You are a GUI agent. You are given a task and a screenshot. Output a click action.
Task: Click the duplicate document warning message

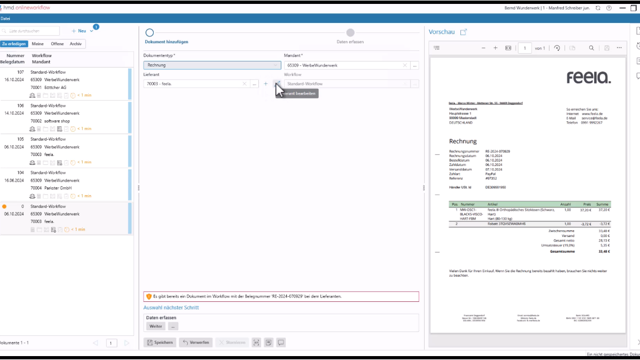click(x=281, y=296)
